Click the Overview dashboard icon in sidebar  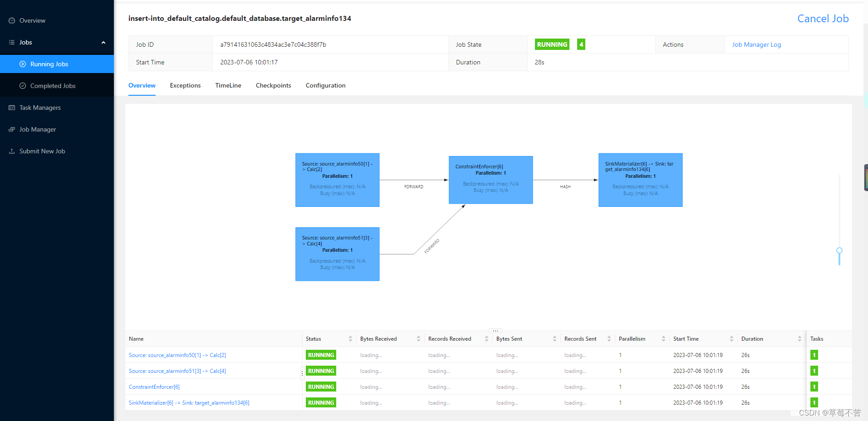[x=12, y=20]
